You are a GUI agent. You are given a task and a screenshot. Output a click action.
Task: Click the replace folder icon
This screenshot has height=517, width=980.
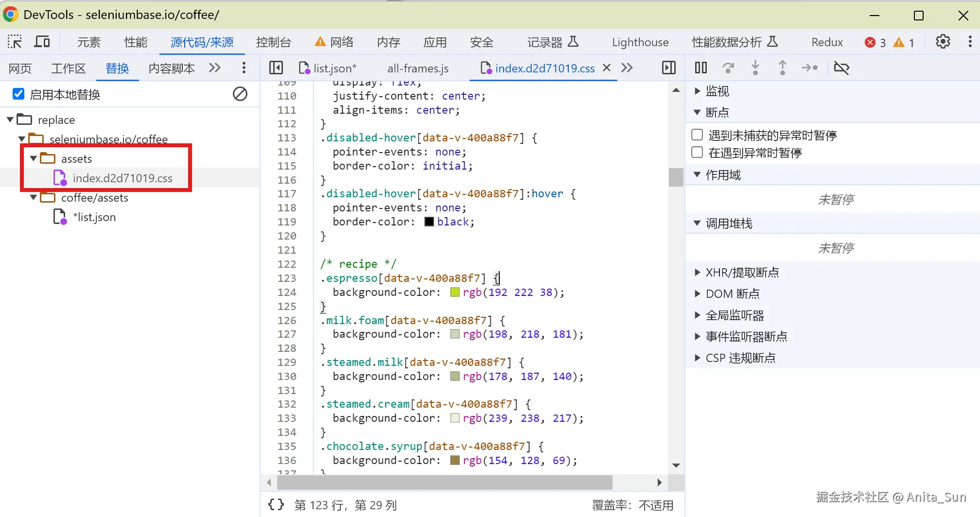pyautogui.click(x=24, y=119)
